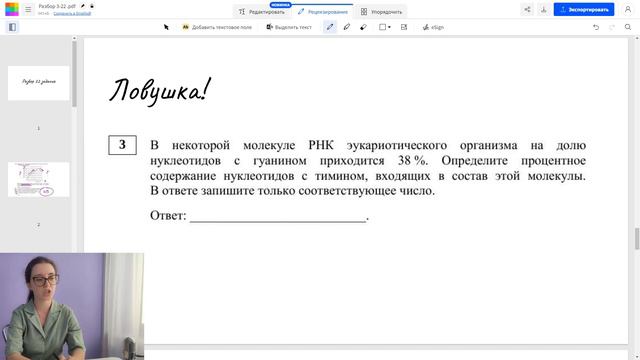640x360 pixels.
Task: Open the hamburger main menu
Action: coord(28,9)
